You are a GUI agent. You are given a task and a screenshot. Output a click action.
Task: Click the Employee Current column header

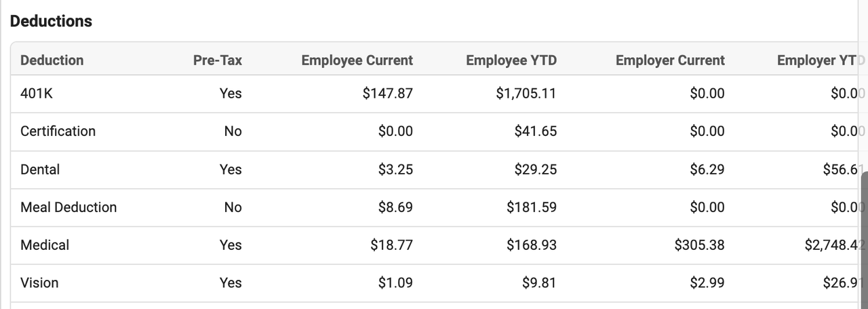357,60
